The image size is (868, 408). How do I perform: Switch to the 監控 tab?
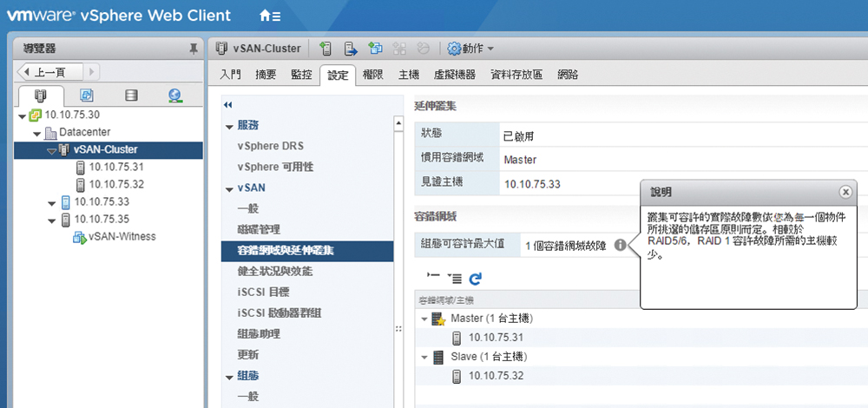[x=301, y=75]
